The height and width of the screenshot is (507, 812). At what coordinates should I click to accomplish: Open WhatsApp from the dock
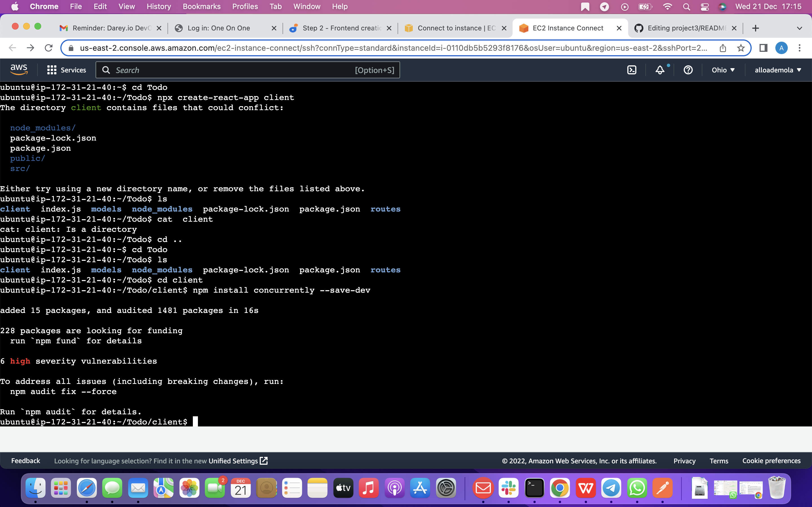coord(637,488)
